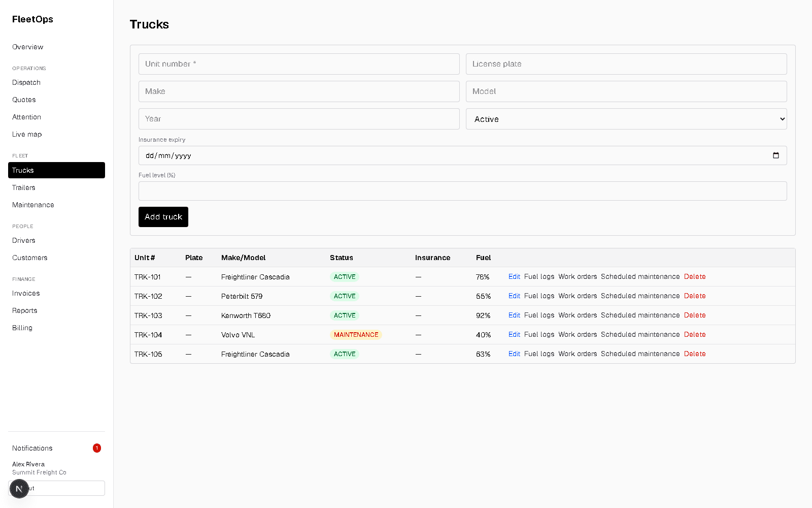Image resolution: width=812 pixels, height=508 pixels.
Task: Select Trucks in the sidebar
Action: point(56,170)
